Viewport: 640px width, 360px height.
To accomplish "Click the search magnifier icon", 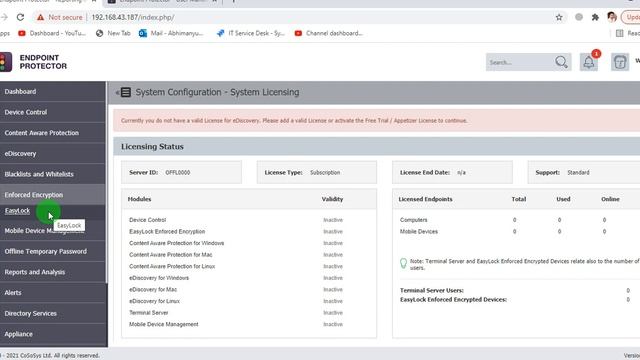I will [x=561, y=62].
